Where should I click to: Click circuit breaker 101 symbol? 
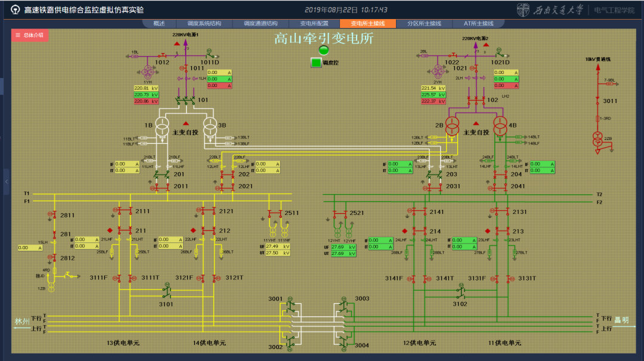[185, 99]
